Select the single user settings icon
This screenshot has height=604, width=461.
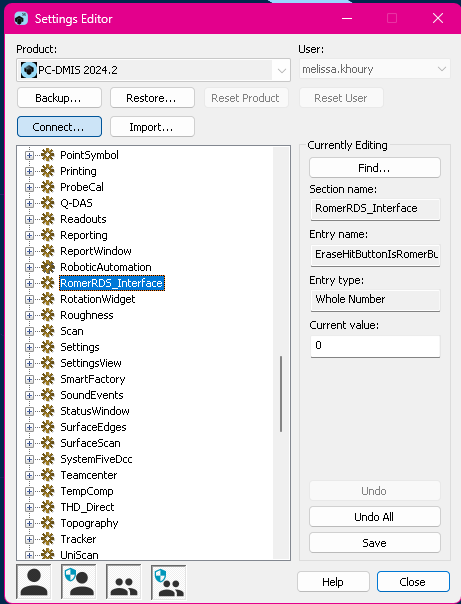34,582
